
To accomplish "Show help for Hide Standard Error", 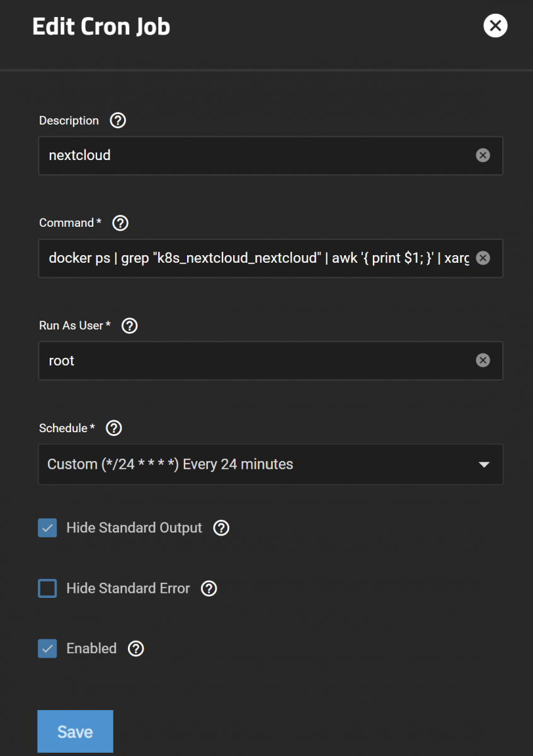I will click(x=209, y=588).
